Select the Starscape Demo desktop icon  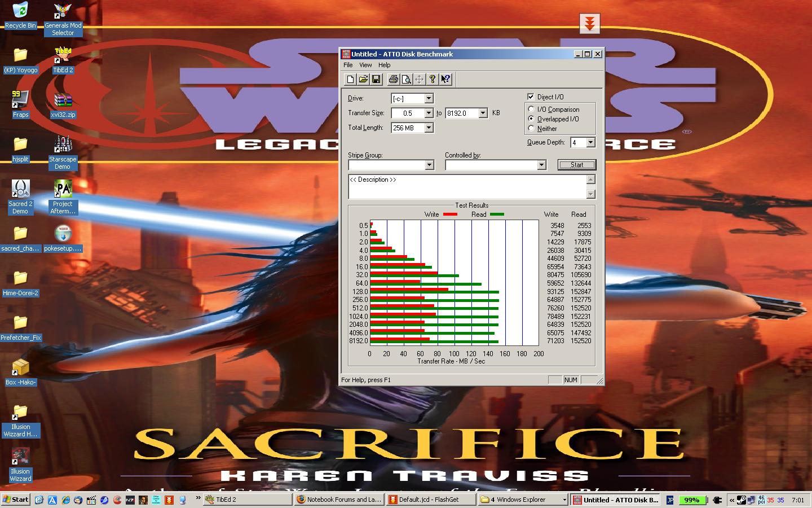coord(63,152)
